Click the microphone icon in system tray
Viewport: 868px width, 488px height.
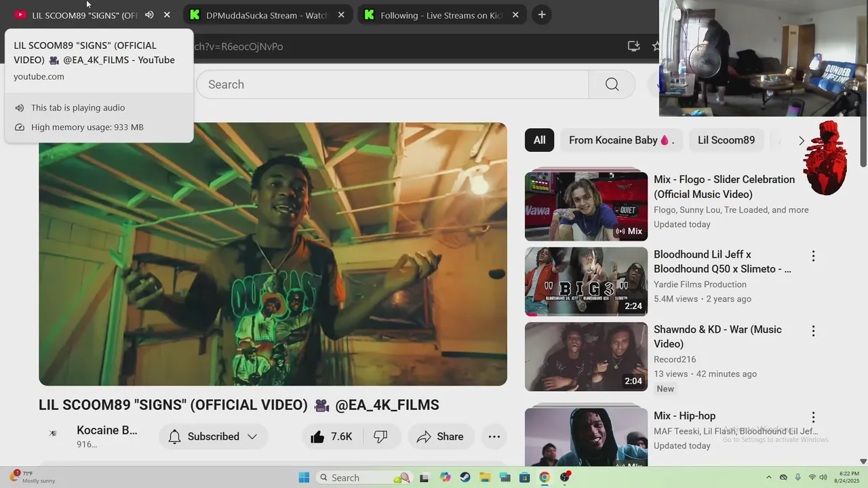click(797, 477)
